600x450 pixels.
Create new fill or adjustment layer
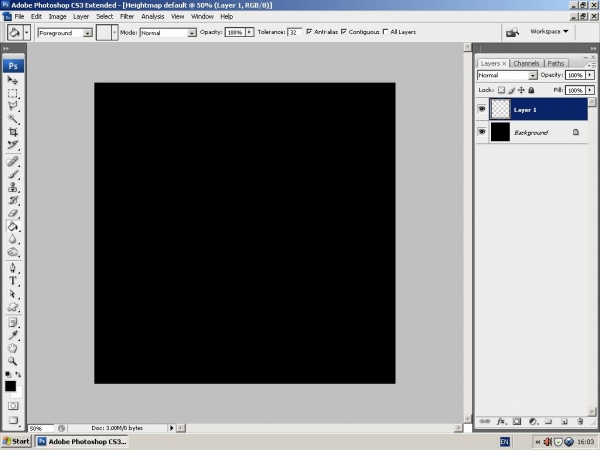click(x=533, y=421)
